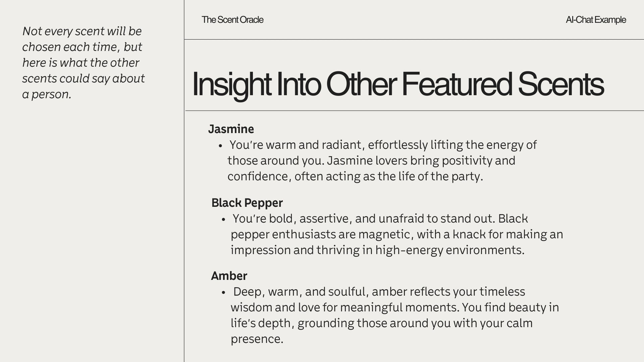
Task: Select the 'Amber' heading
Action: [x=229, y=276]
